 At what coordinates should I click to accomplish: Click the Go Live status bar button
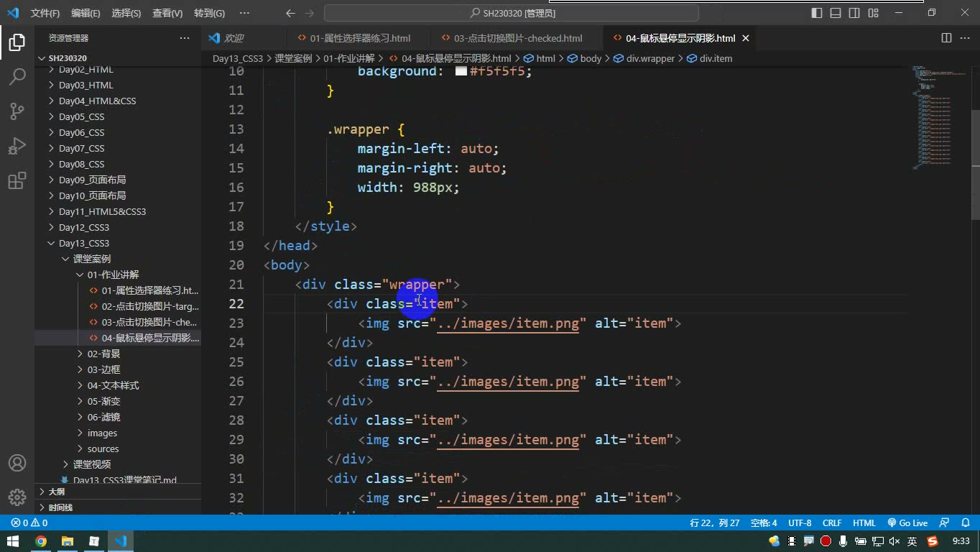point(907,523)
